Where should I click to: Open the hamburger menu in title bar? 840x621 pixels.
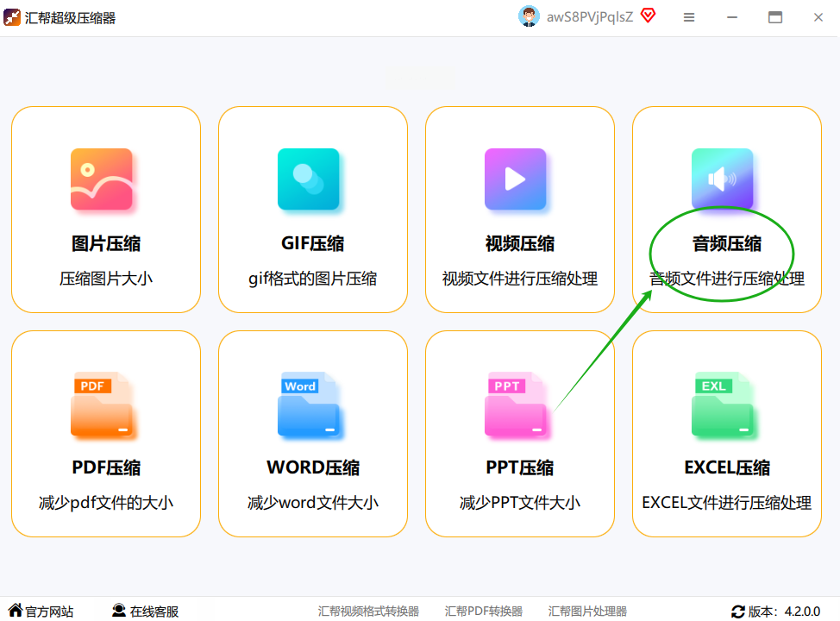(x=689, y=18)
